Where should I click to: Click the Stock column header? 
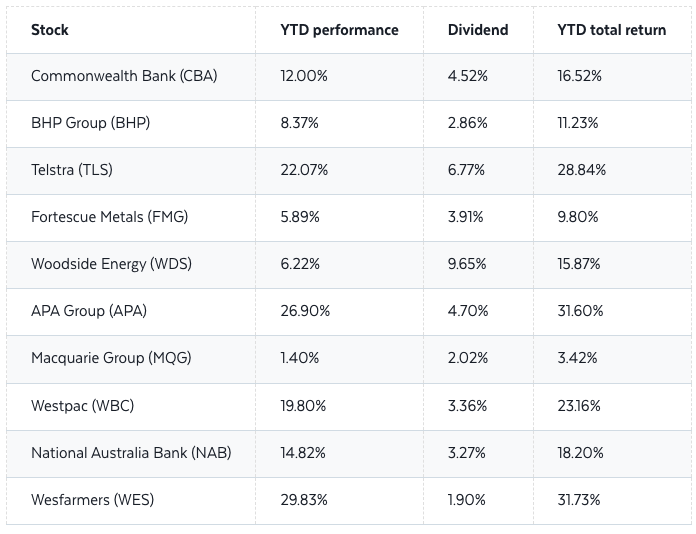coord(50,30)
